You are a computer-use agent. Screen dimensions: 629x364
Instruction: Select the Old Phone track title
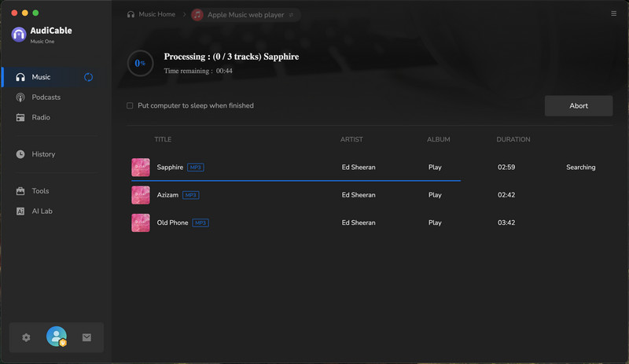[172, 222]
